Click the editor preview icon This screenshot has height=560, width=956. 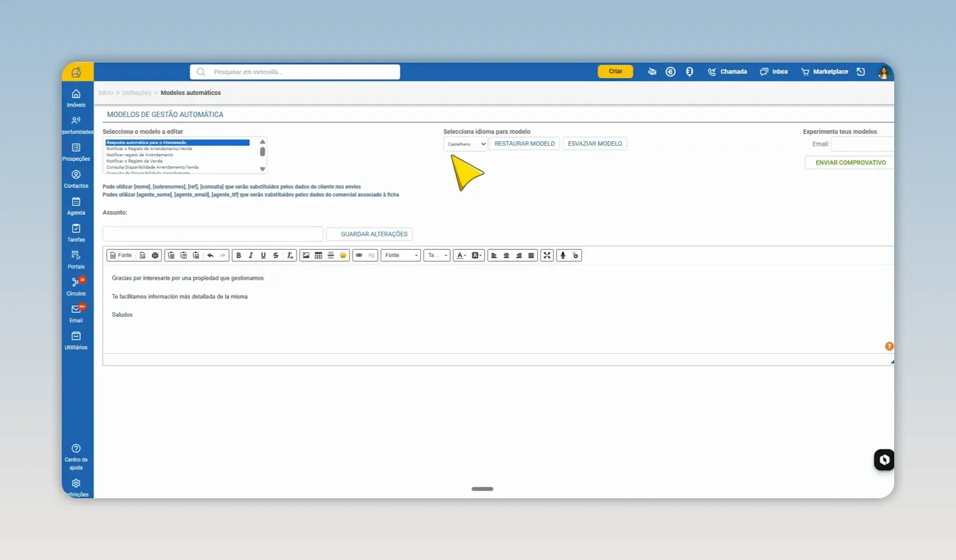(142, 256)
